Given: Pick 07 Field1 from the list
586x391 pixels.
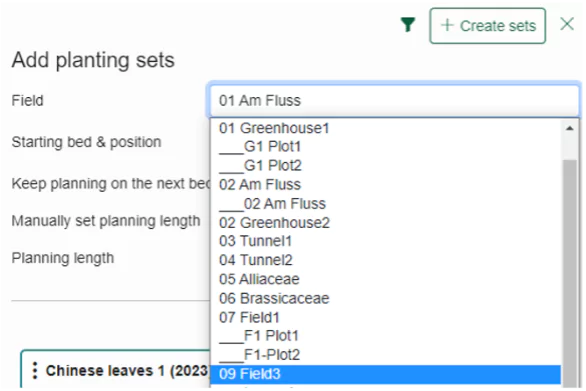Looking at the screenshot, I should 386,317.
